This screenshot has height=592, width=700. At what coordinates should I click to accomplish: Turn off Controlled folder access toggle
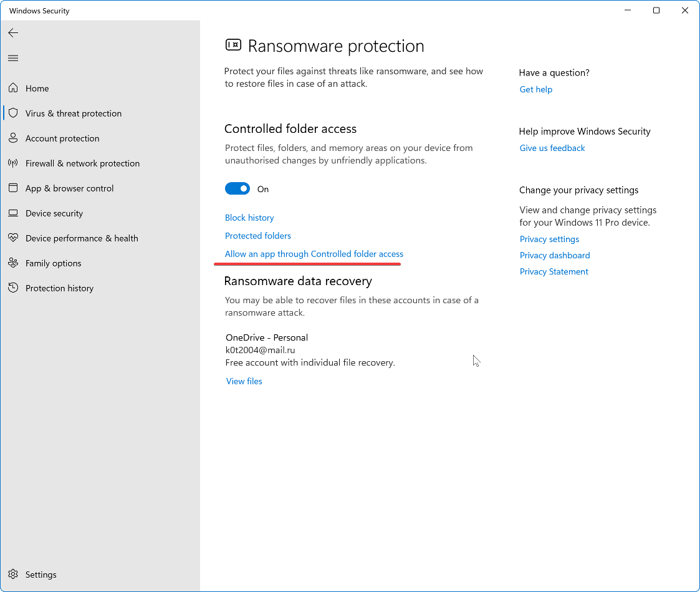coord(237,189)
